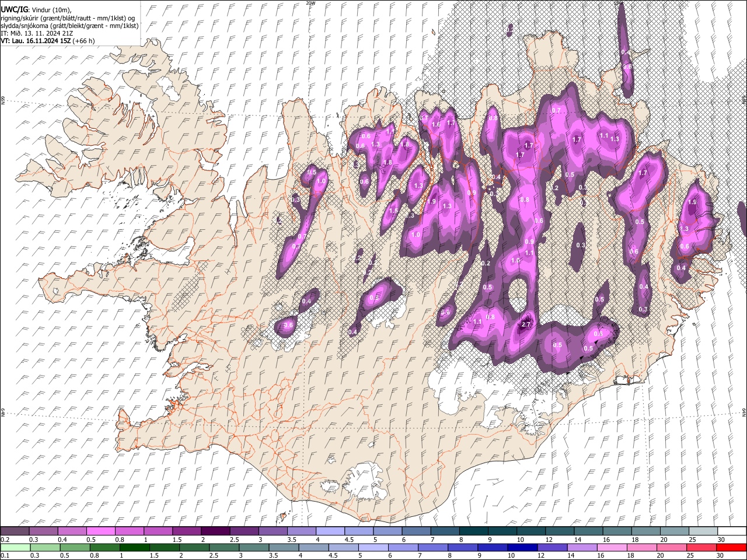Viewport: 747px width, 560px height.
Task: Click the 'UWC/IG: Vindur (10m),' title line
Action: point(36,10)
